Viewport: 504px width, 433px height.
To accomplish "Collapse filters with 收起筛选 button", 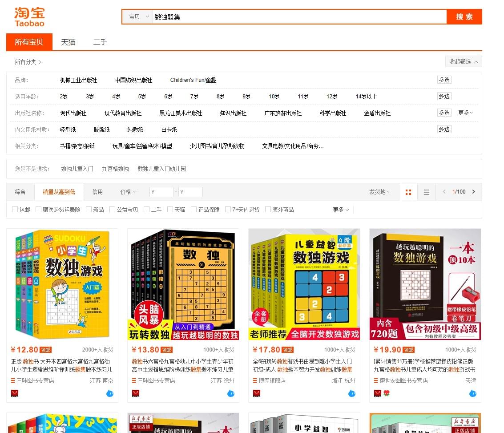I will tap(463, 61).
